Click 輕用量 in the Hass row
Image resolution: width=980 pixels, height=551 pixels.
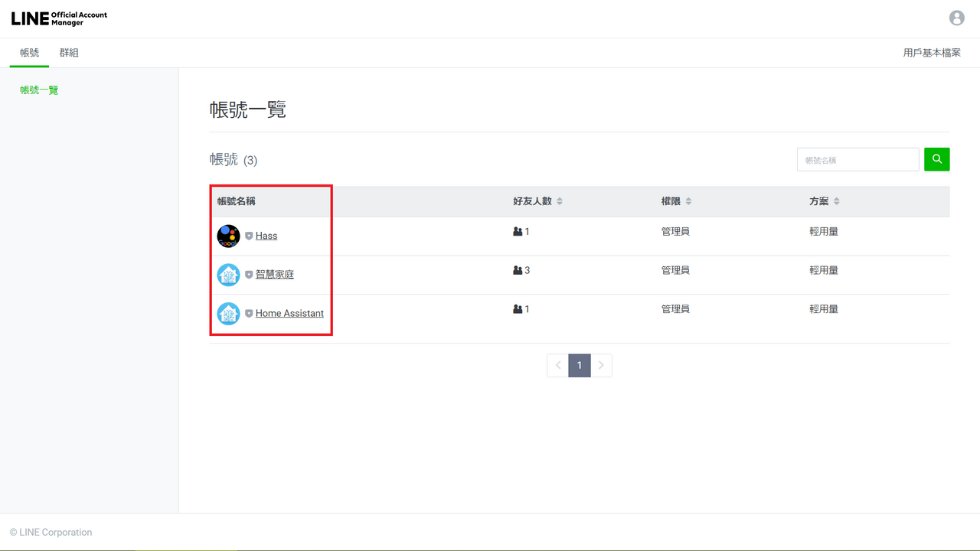click(x=824, y=231)
